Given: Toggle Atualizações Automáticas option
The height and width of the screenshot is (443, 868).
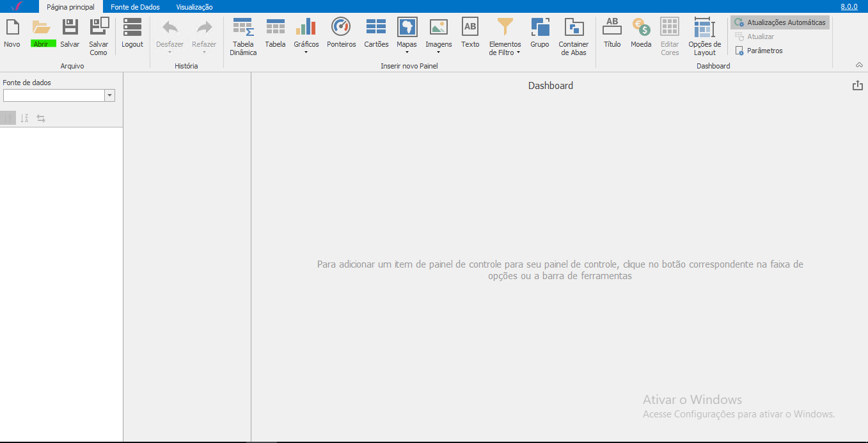Looking at the screenshot, I should point(780,22).
